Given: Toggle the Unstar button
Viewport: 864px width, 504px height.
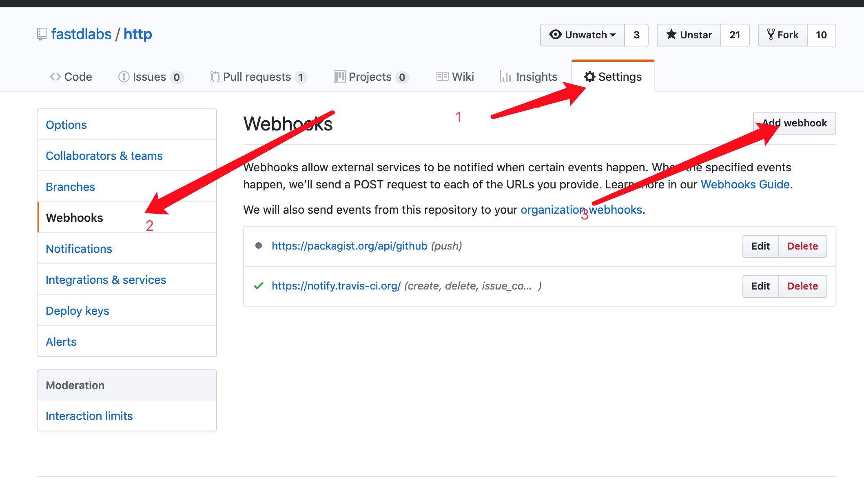Looking at the screenshot, I should [689, 35].
